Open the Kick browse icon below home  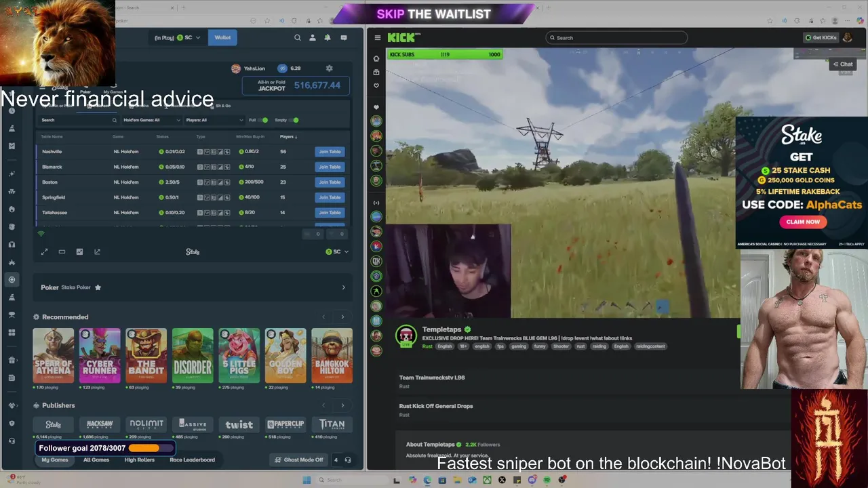click(376, 72)
